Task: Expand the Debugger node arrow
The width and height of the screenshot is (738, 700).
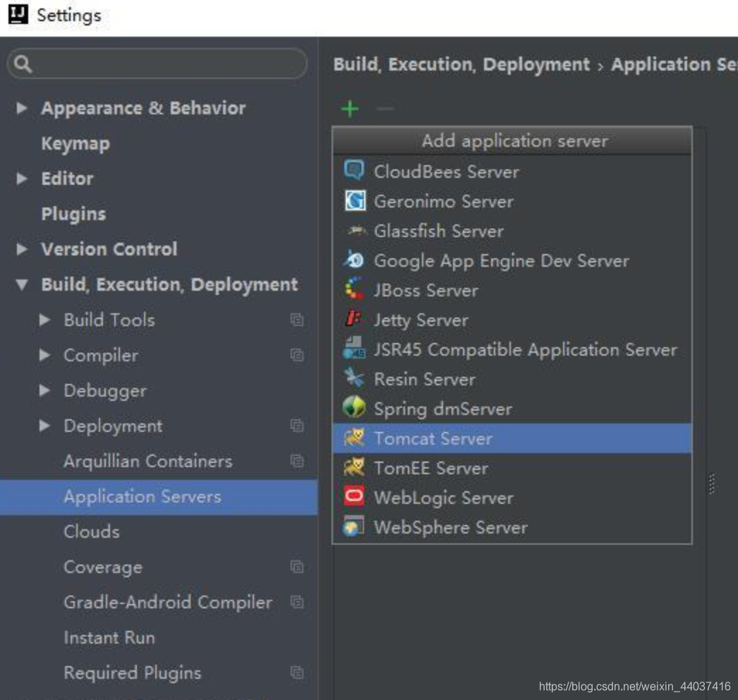Action: (44, 390)
